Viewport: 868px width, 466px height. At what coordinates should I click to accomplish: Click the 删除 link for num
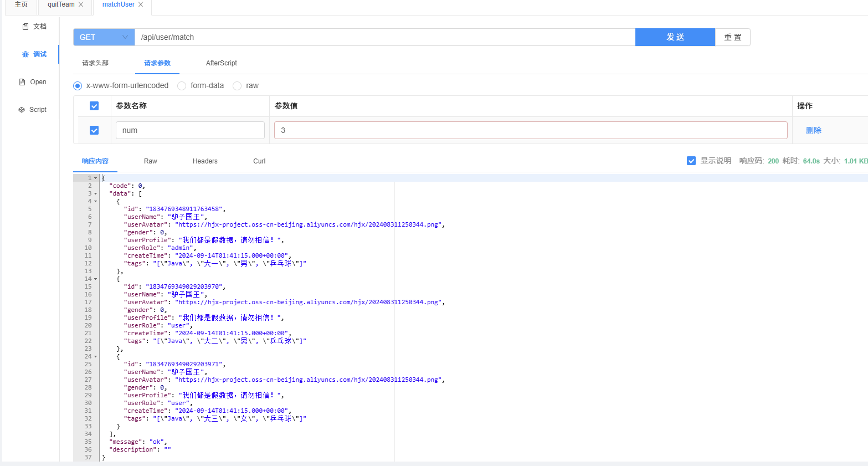813,130
